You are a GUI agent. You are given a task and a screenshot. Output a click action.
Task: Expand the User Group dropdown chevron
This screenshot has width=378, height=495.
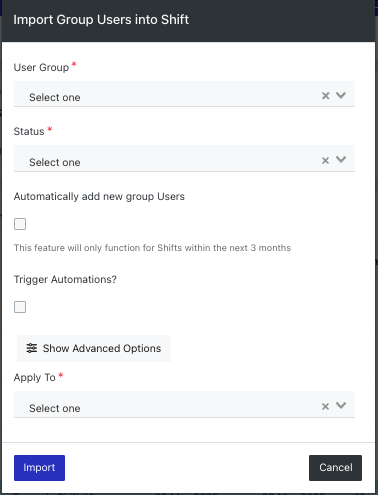(x=341, y=95)
